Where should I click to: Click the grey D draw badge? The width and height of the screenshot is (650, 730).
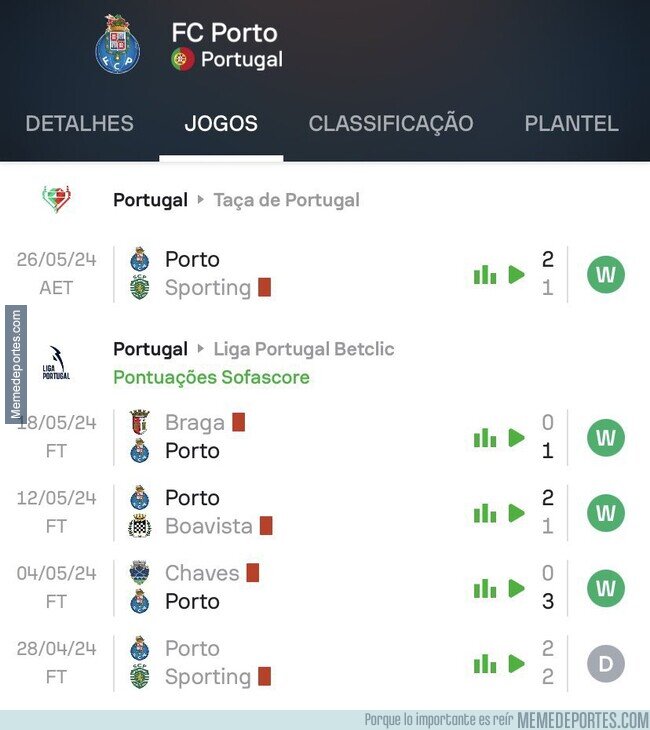coord(606,663)
